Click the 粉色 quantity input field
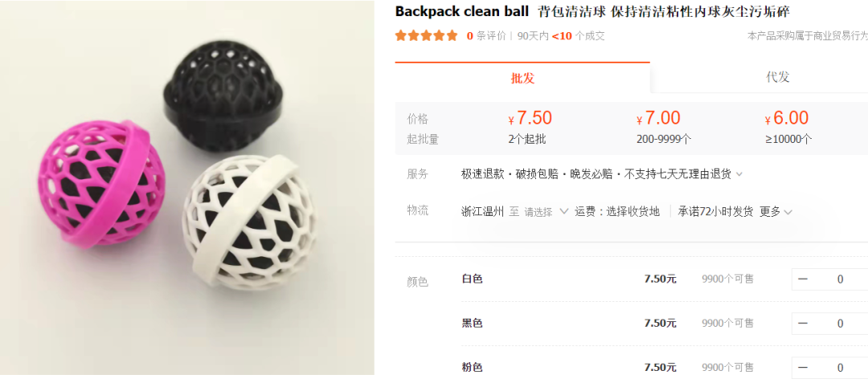This screenshot has height=383, width=868. click(x=841, y=368)
